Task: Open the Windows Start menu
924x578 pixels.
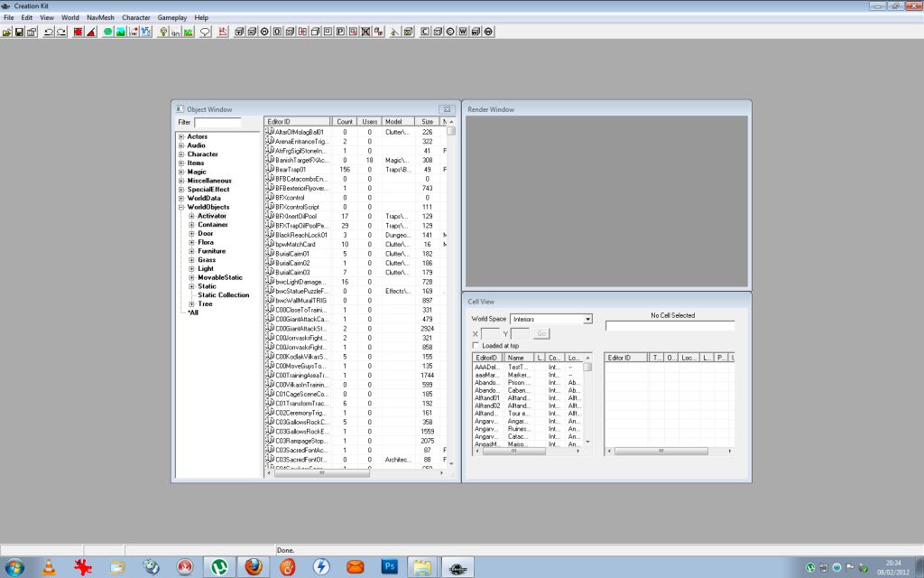Action: pyautogui.click(x=14, y=567)
